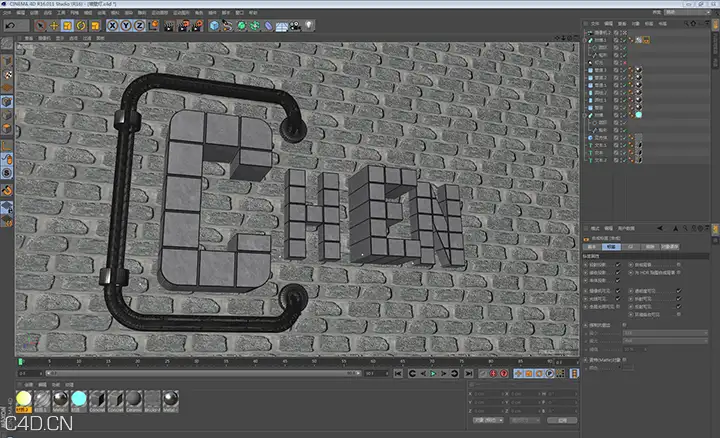
Task: Collapse the second sweep object in the Object Manager
Action: [x=585, y=115]
